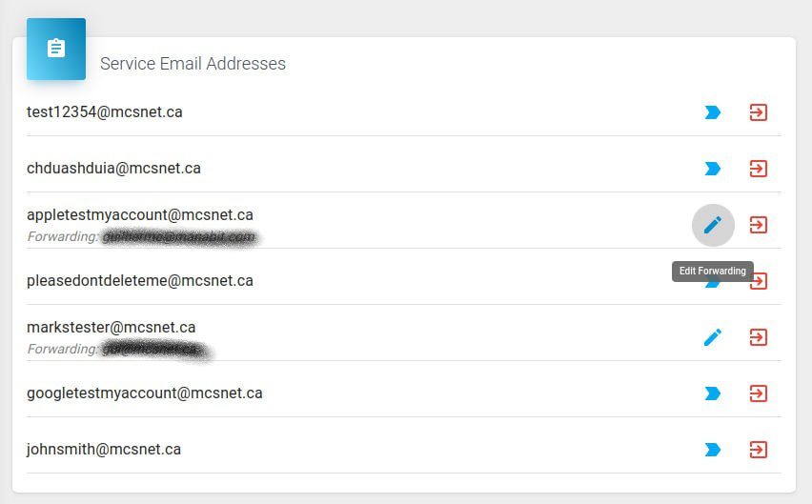The height and width of the screenshot is (504, 812).
Task: Click red exit icon for googletestmyaccount@mcsnet.ca
Action: tap(758, 393)
